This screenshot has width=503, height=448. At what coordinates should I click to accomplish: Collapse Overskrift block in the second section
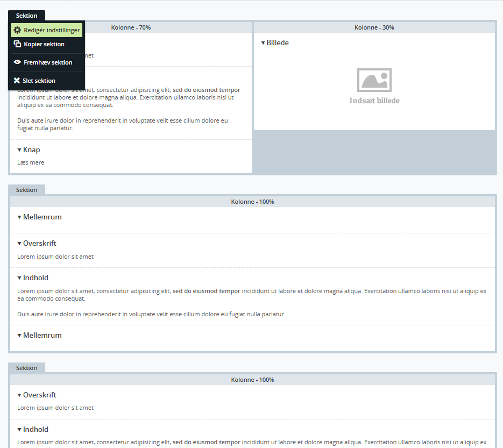click(19, 244)
